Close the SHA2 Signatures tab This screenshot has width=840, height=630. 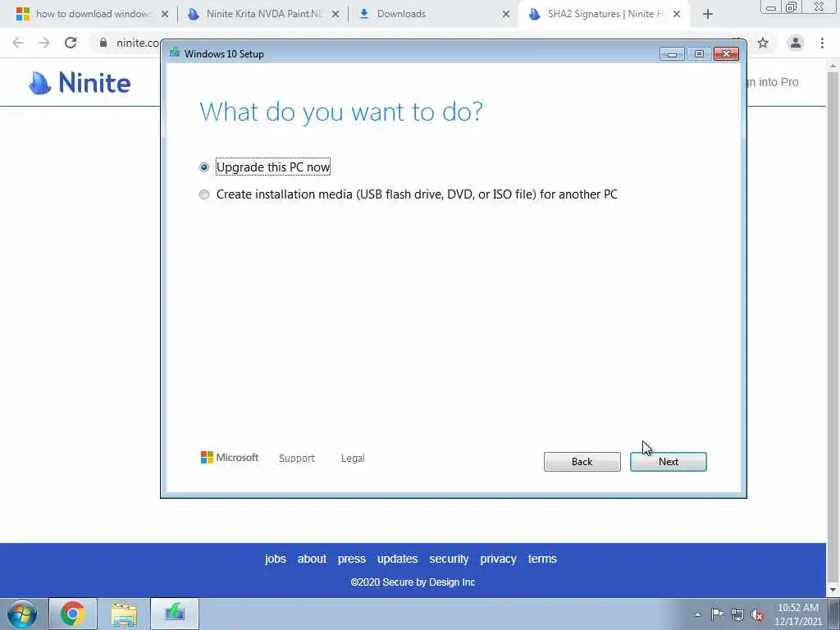[677, 14]
